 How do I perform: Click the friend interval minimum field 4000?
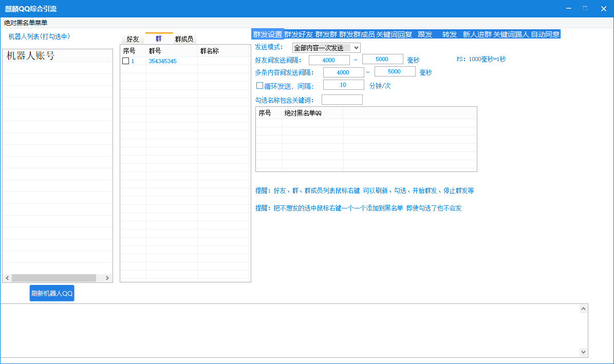[x=329, y=60]
